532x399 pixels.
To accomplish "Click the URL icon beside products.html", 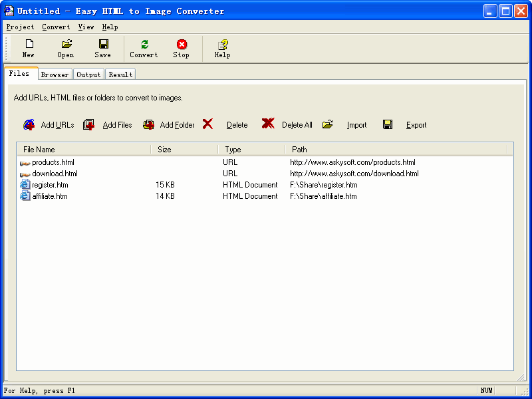I will tap(25, 163).
